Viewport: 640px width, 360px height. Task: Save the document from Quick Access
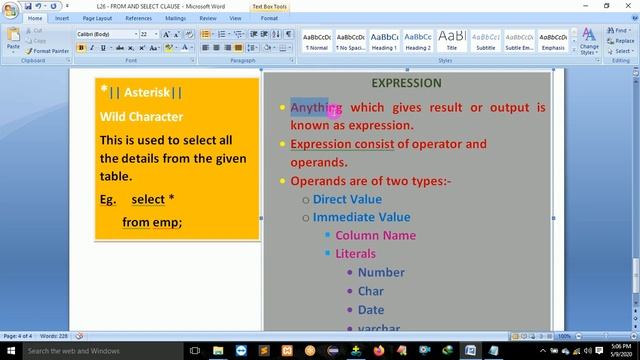28,6
